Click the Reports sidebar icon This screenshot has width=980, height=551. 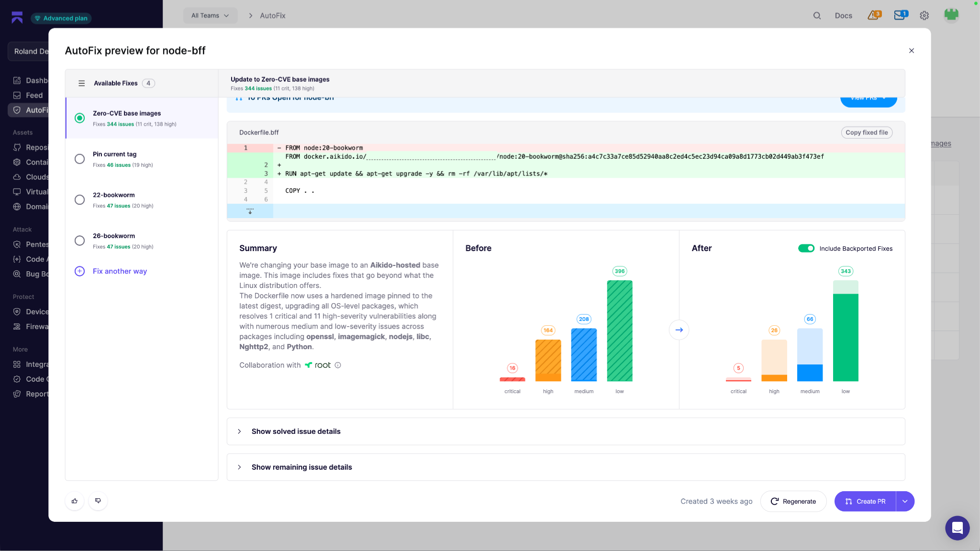point(17,394)
